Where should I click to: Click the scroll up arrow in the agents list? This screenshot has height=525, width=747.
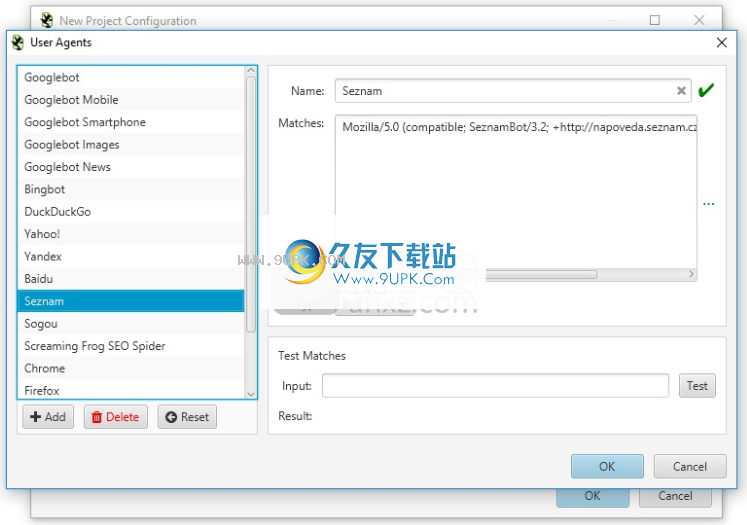pos(251,71)
